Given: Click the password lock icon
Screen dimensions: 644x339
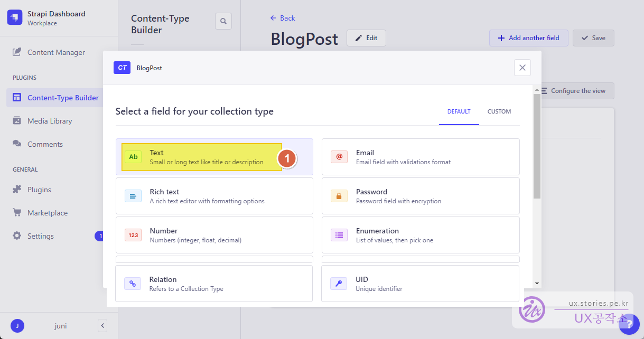Looking at the screenshot, I should tap(339, 196).
